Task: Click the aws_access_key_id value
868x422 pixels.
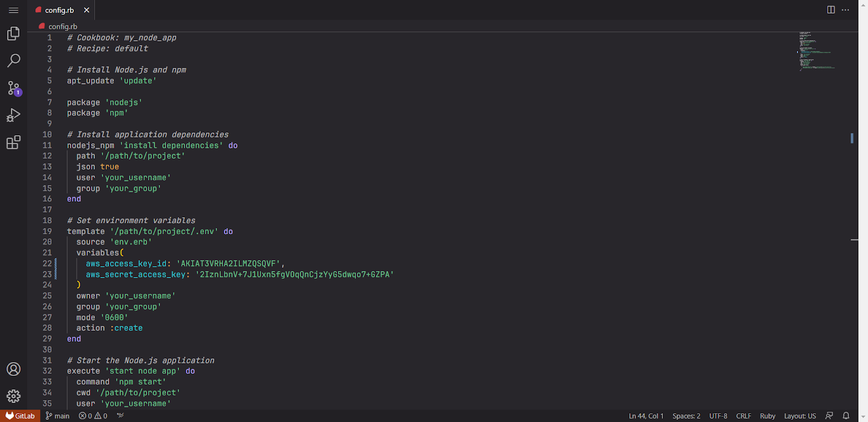Action: click(x=228, y=263)
